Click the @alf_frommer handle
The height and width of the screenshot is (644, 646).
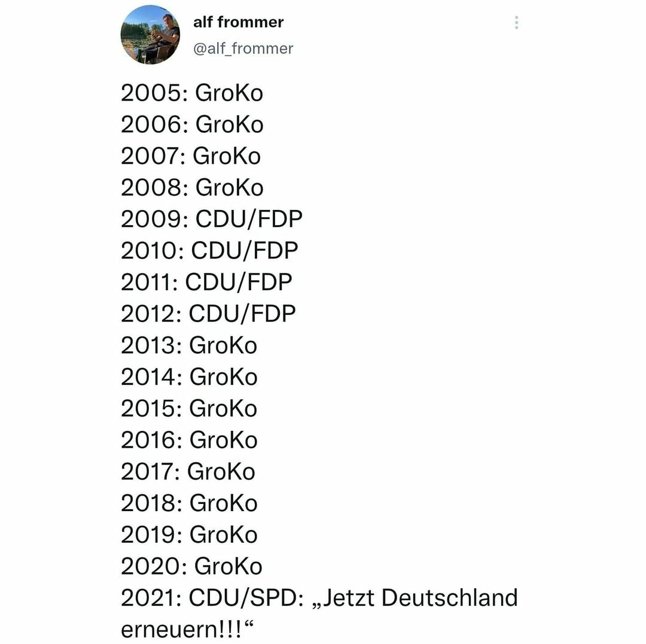(243, 48)
